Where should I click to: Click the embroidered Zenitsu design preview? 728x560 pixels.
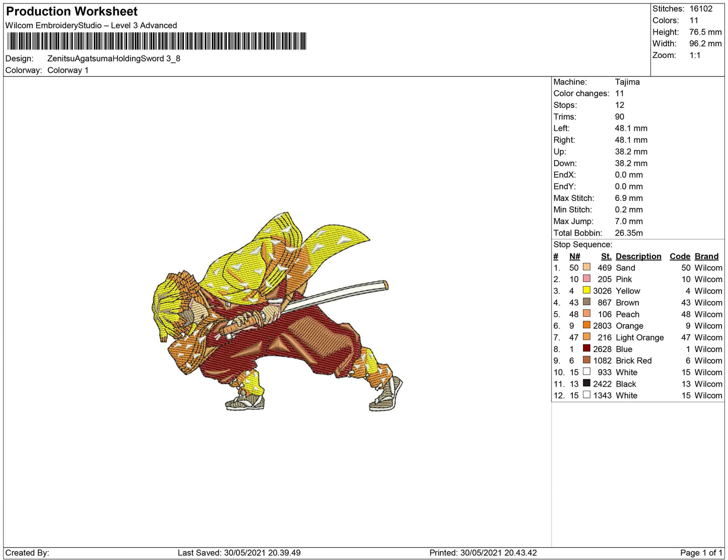click(x=277, y=311)
